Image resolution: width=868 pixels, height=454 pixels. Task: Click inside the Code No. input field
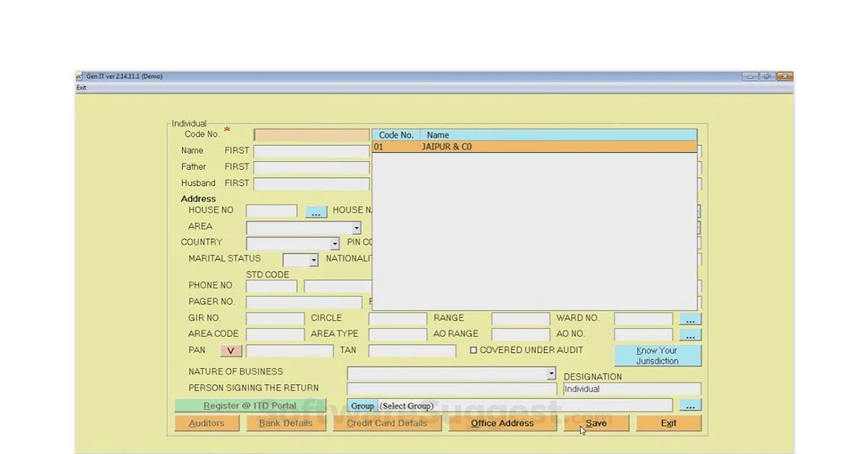[x=311, y=134]
